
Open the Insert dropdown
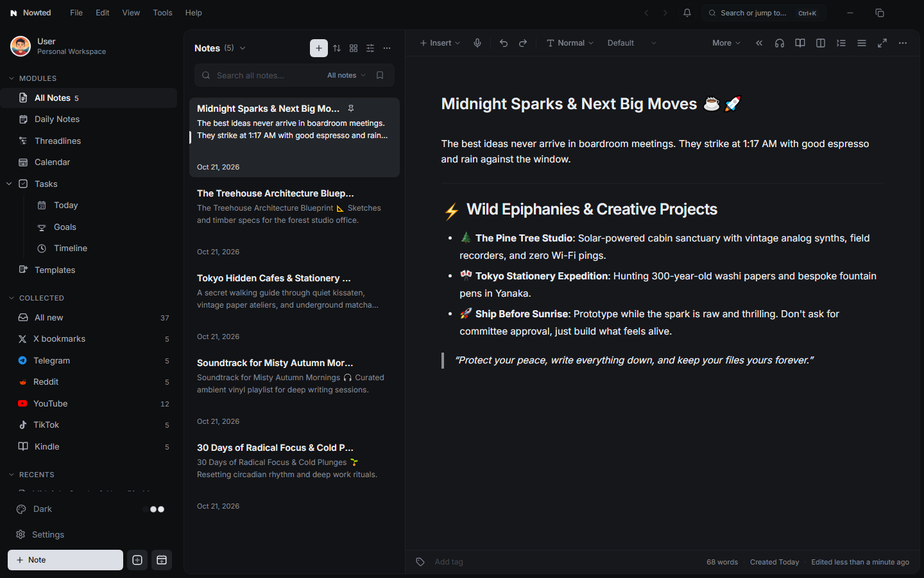click(440, 43)
